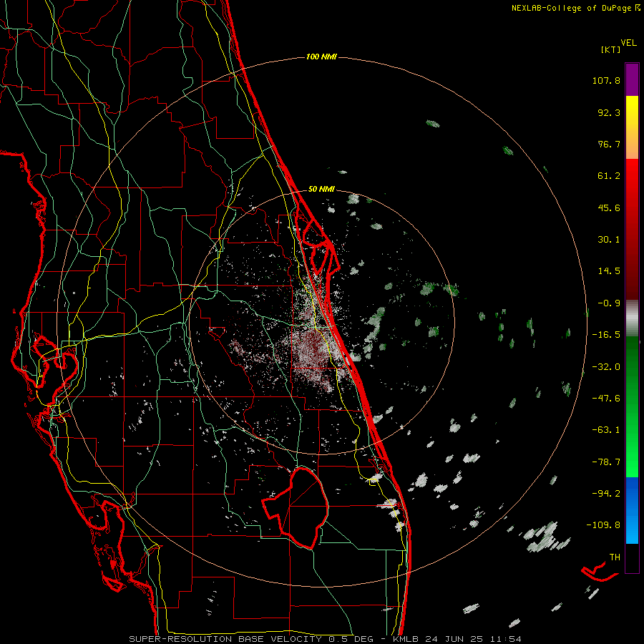Screen dimensions: 644x644
Task: Click the Super-Resolution Base Velocity caption
Action: pyautogui.click(x=326, y=639)
